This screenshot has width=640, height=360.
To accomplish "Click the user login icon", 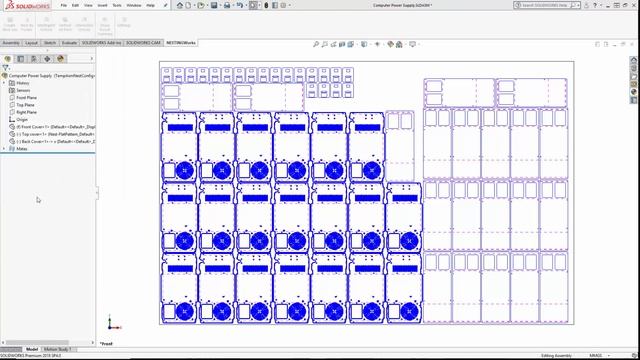I will click(x=586, y=5).
